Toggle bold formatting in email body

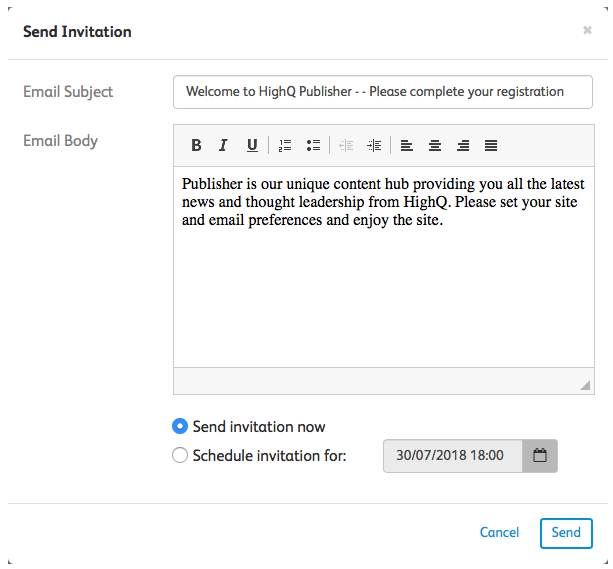(196, 145)
